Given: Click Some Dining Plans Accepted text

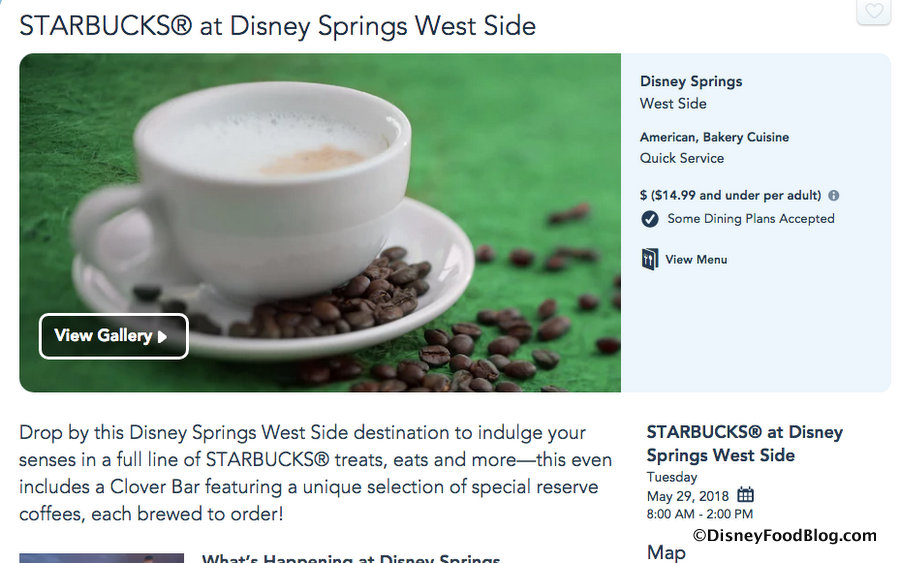Looking at the screenshot, I should 750,219.
